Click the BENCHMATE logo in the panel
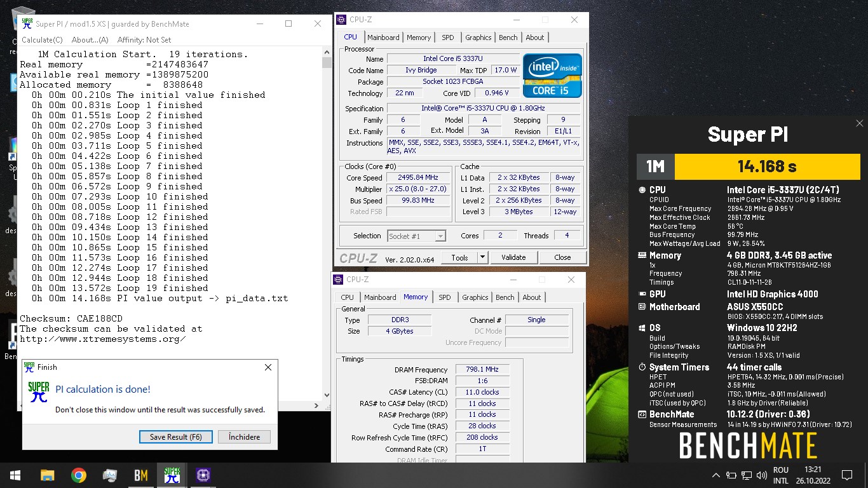868x488 pixels. coord(748,446)
